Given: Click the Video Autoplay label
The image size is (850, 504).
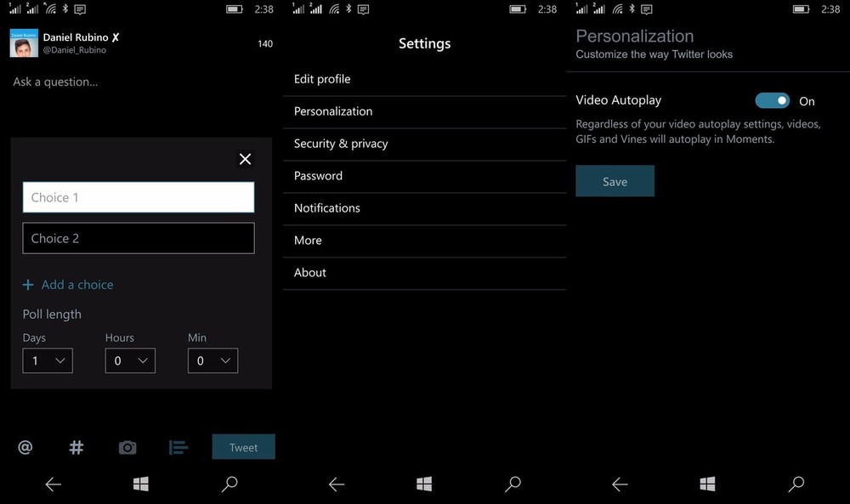Looking at the screenshot, I should 619,100.
